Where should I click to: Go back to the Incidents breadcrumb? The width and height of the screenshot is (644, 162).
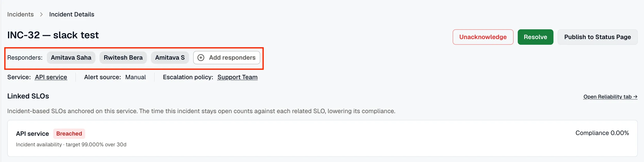tap(20, 14)
